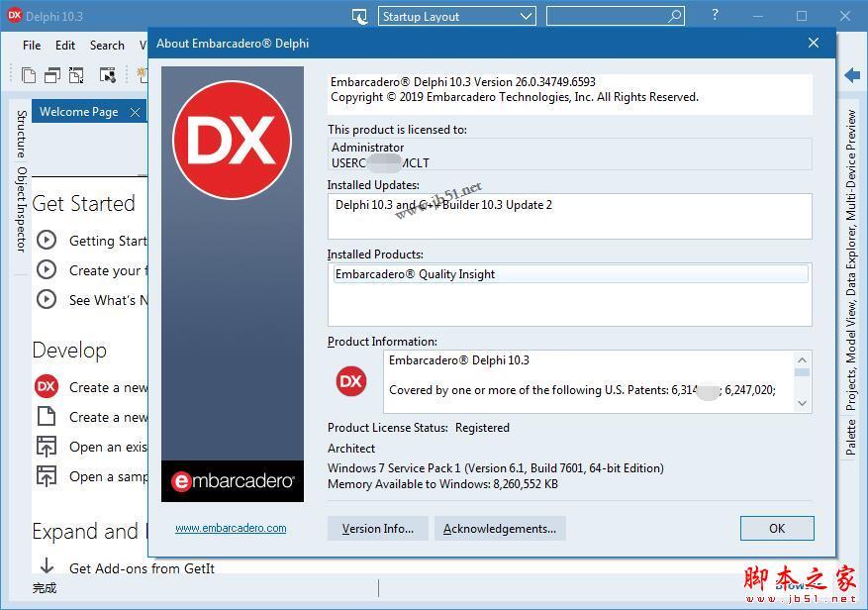Click the play icon beside See What's N...
The width and height of the screenshot is (868, 610).
[47, 299]
